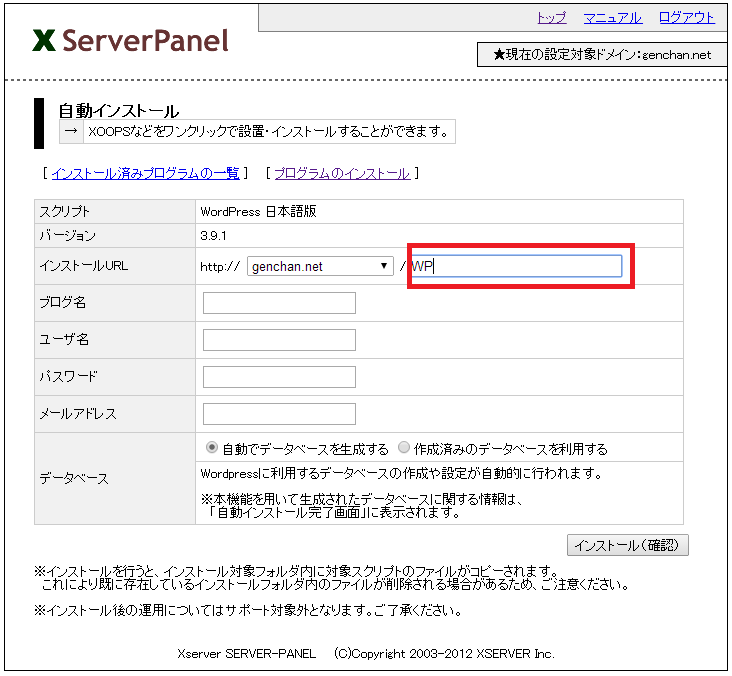Focus the ユーザ名 input field

(279, 340)
